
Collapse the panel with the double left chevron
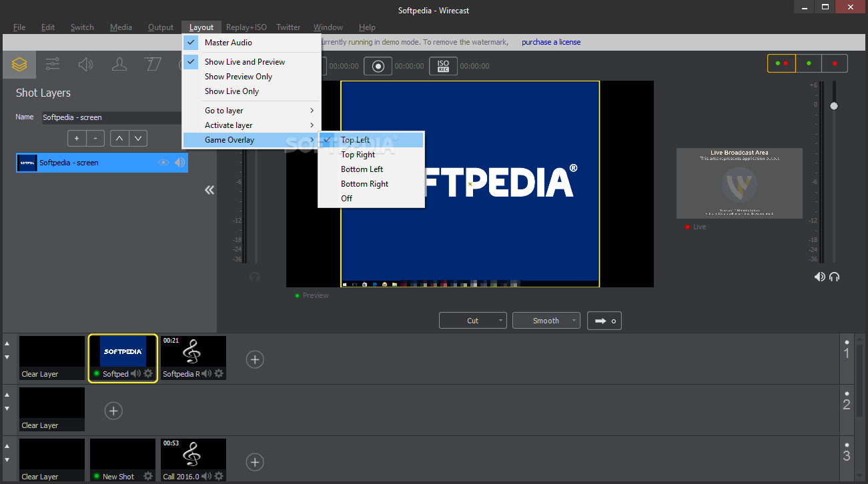(209, 190)
